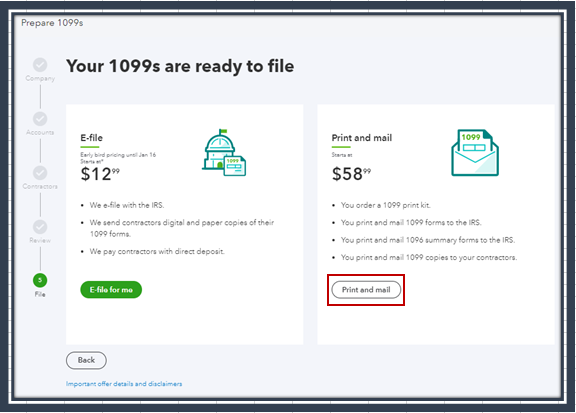Click the Contractors step label
576x413 pixels.
tap(40, 186)
